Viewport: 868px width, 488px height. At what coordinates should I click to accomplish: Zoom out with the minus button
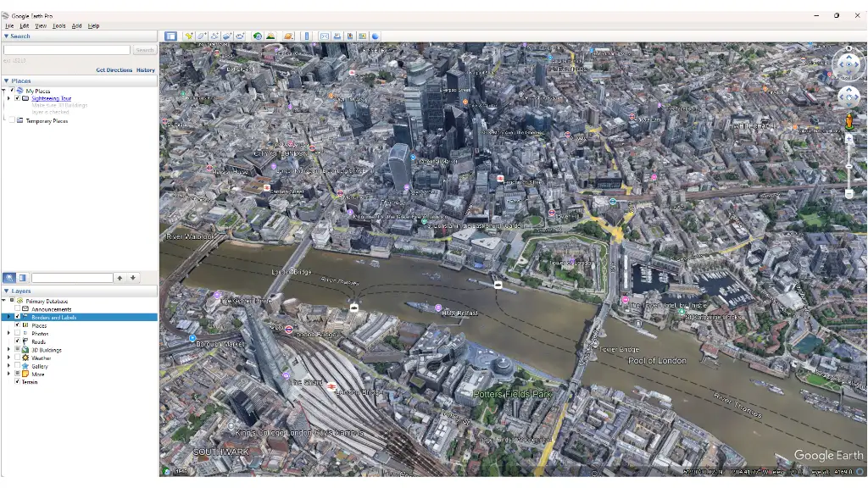pos(849,194)
